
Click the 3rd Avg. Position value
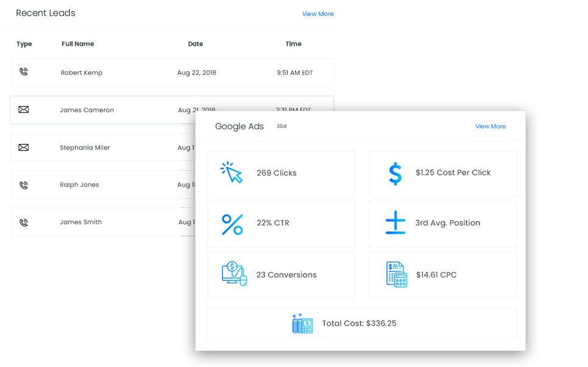click(x=448, y=223)
